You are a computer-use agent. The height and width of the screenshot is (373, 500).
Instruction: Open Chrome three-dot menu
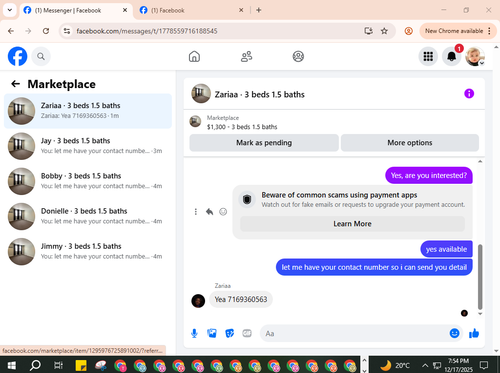tap(489, 31)
